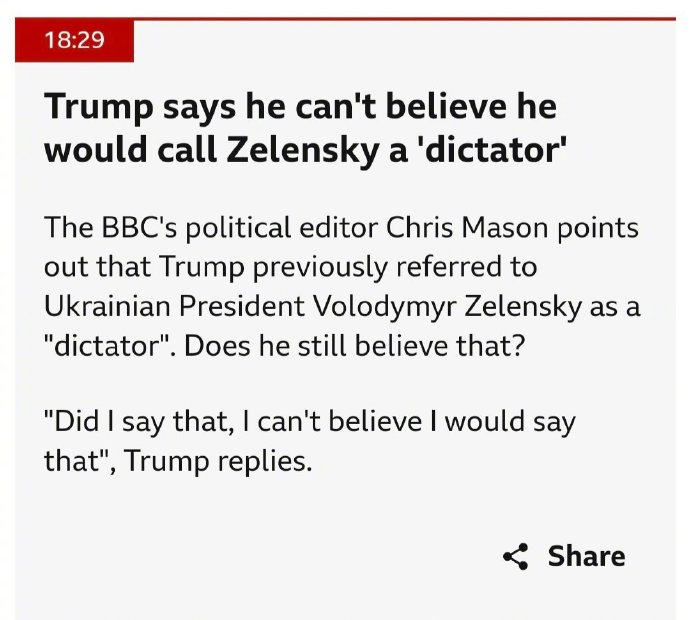This screenshot has height=620, width=690.
Task: Click the word 'dictator' in the headline
Action: [x=490, y=150]
